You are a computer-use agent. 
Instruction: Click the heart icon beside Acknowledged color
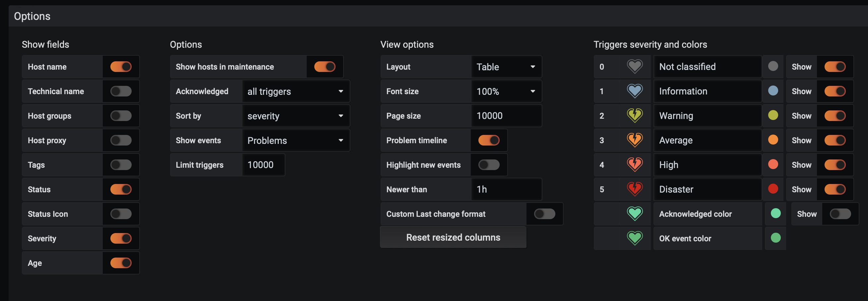coord(635,214)
